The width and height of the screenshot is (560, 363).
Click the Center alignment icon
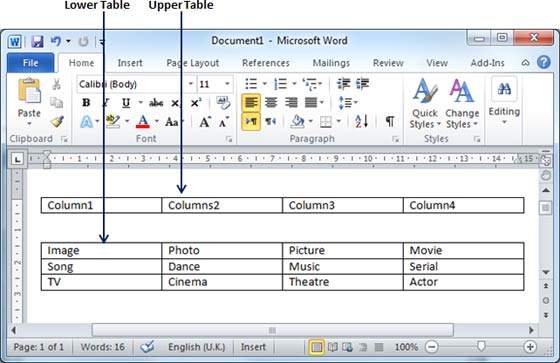271,103
